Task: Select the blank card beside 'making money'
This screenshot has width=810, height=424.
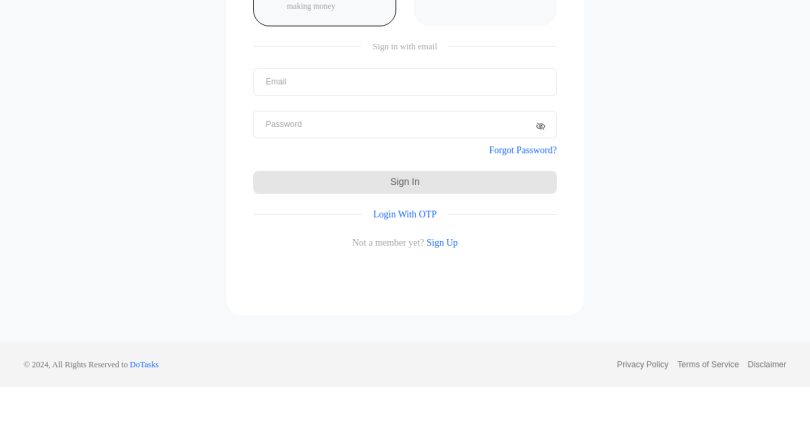Action: (485, 12)
